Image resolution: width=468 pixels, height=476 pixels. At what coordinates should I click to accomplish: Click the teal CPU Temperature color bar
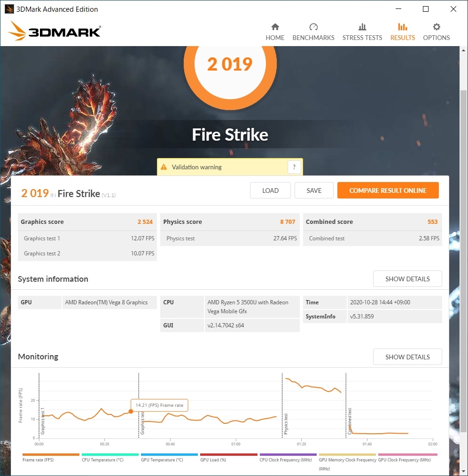coord(110,454)
